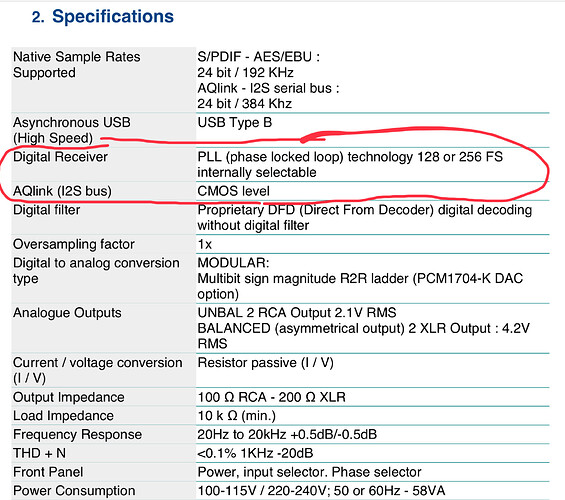Click the Analogue Outputs row label

67,313
